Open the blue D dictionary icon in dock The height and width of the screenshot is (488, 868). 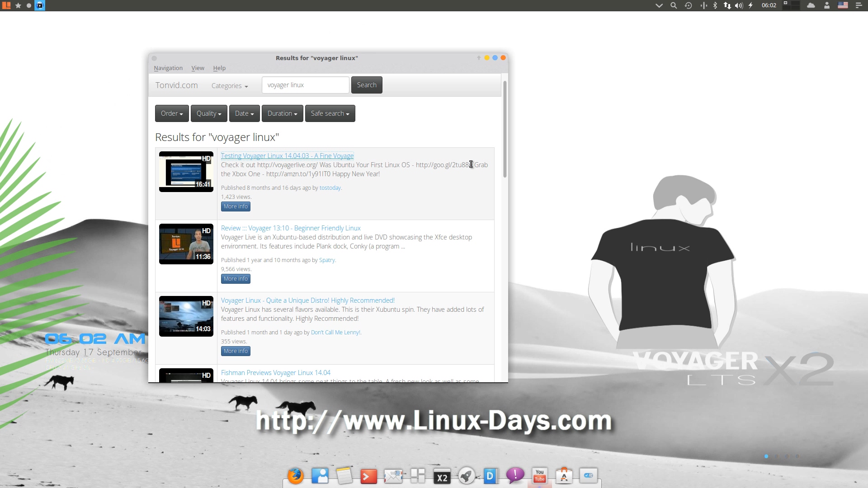(x=491, y=476)
